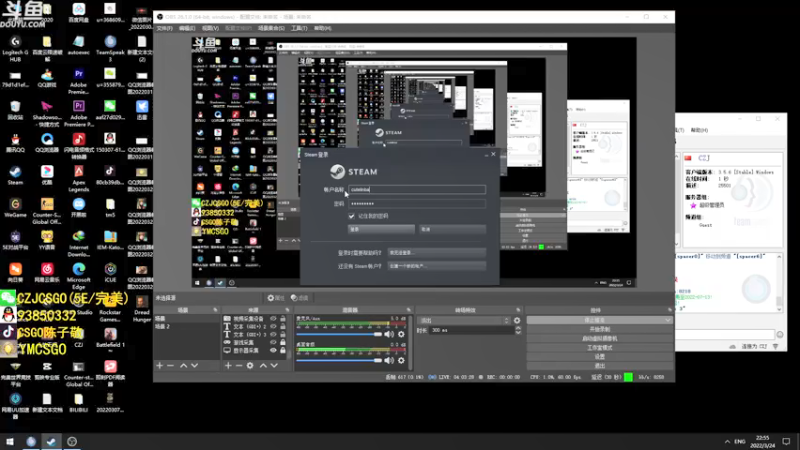Screen dimensions: 800x450
Task: Add a new scene with plus icon
Action: [160, 365]
